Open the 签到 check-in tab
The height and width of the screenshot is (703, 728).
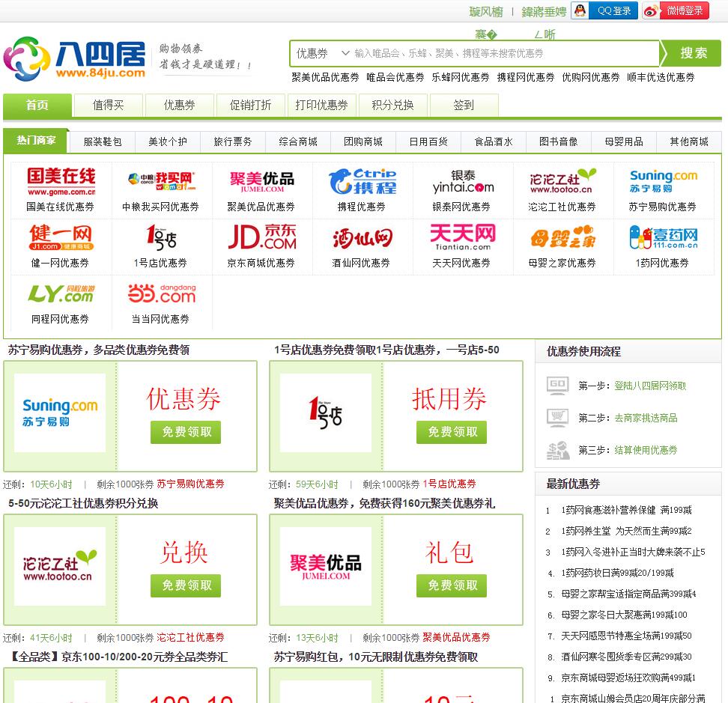click(464, 106)
